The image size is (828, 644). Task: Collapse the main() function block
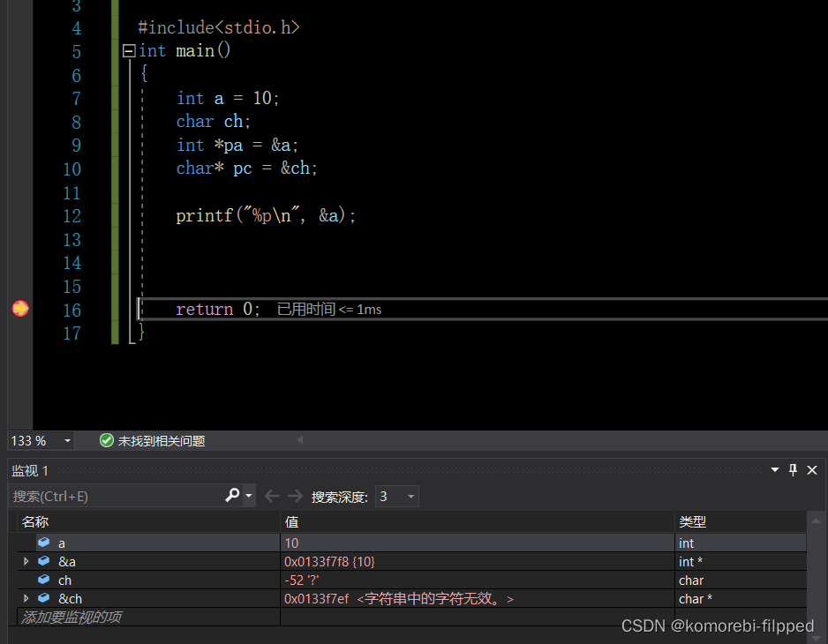pos(128,50)
